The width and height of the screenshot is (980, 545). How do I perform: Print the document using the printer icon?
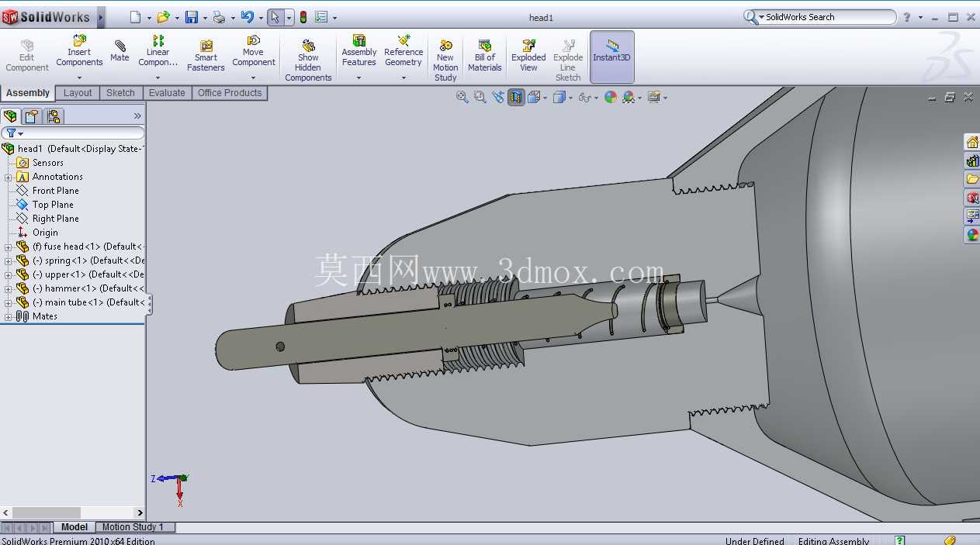point(219,17)
